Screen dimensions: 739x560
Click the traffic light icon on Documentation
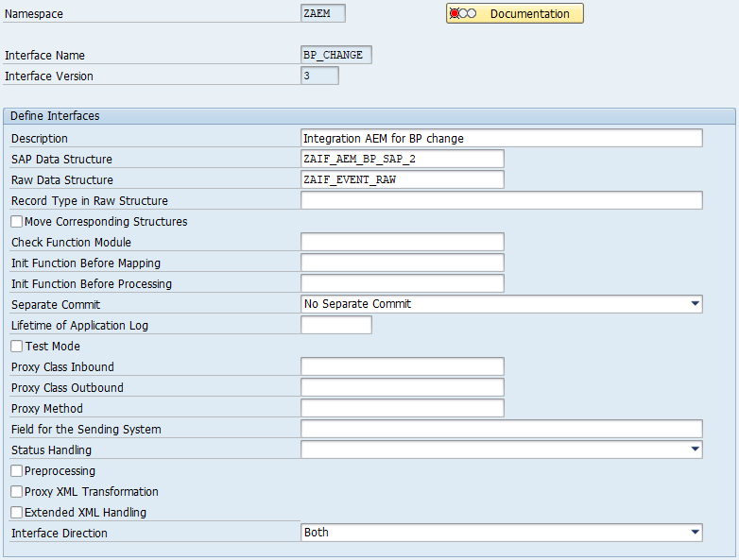(463, 13)
